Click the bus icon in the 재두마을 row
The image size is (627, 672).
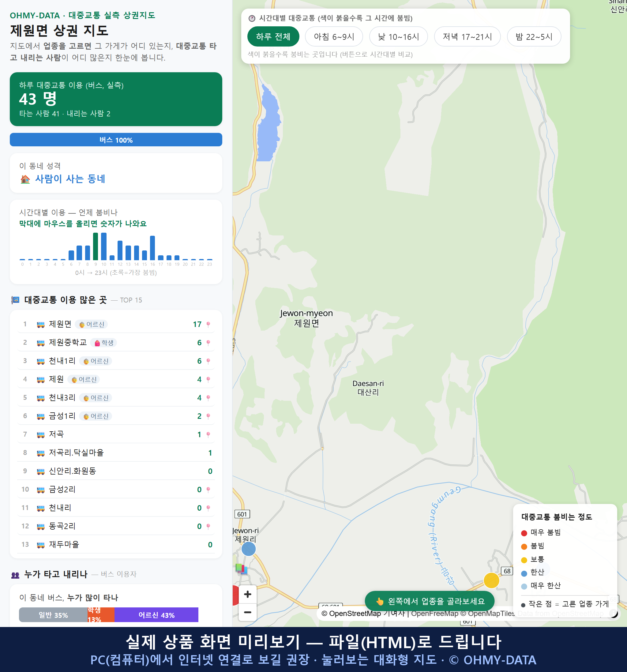pos(40,545)
